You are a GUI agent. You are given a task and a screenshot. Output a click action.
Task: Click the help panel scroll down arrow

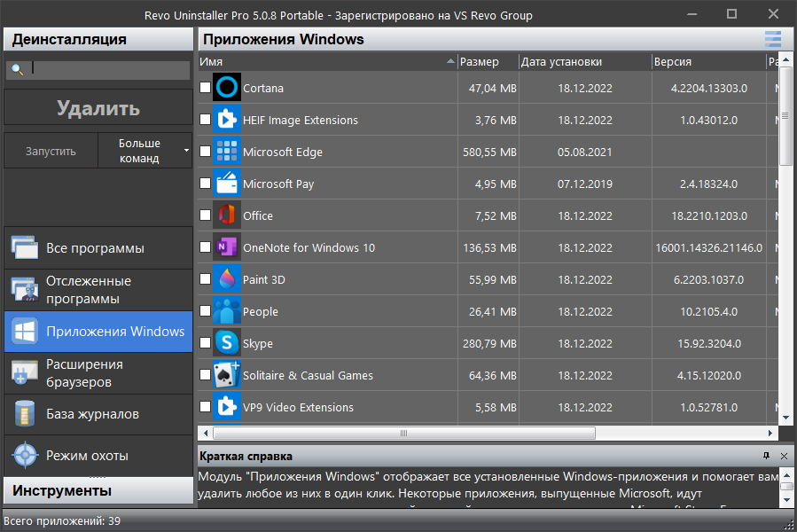(786, 500)
